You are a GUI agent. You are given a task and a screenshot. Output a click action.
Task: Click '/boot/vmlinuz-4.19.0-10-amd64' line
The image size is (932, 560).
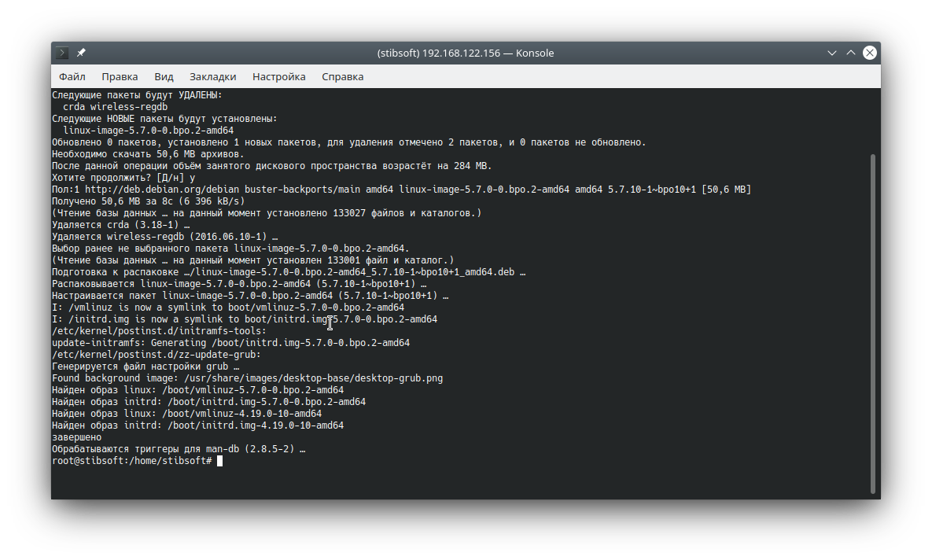[186, 414]
